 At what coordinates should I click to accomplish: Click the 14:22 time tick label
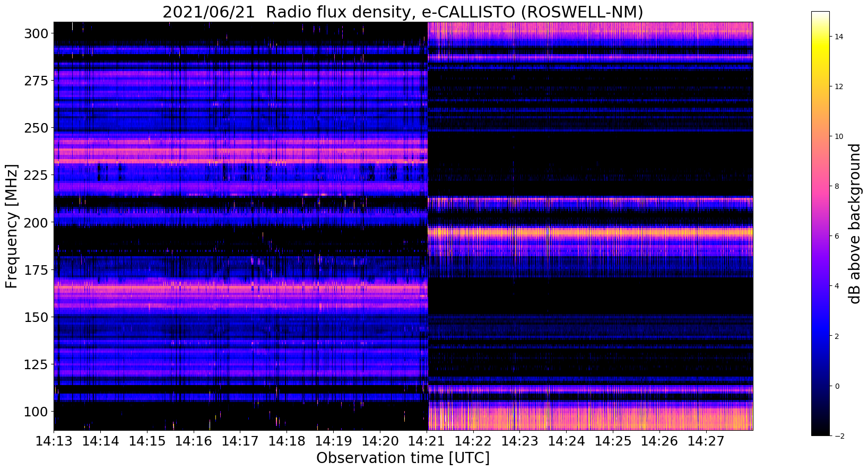(x=473, y=441)
